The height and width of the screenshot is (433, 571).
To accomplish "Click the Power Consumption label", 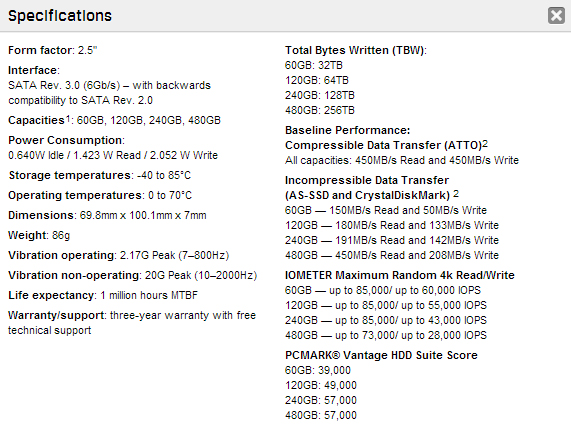I will [66, 140].
